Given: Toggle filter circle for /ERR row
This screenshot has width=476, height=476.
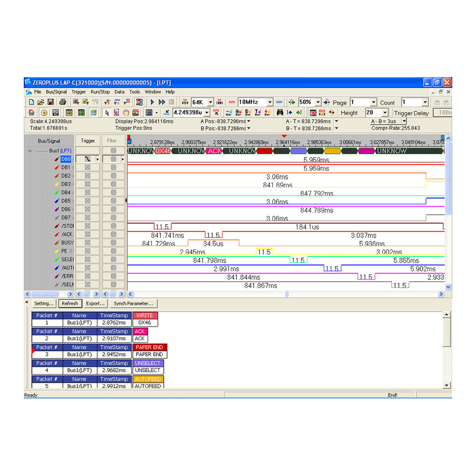Looking at the screenshot, I should (114, 276).
